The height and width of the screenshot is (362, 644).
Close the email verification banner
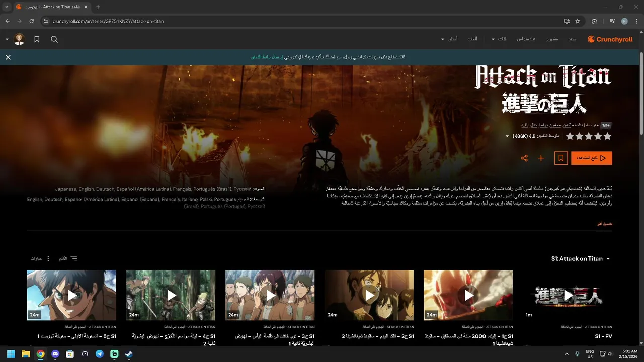tap(8, 57)
